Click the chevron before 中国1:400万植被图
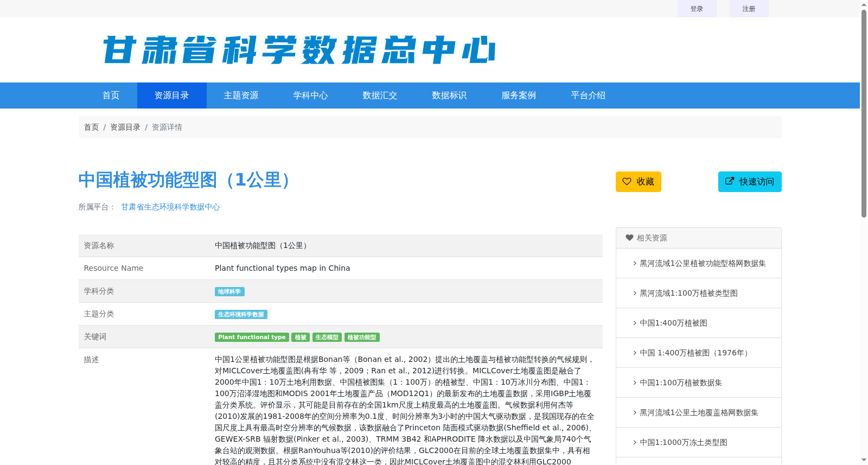The width and height of the screenshot is (868, 465). coord(635,323)
